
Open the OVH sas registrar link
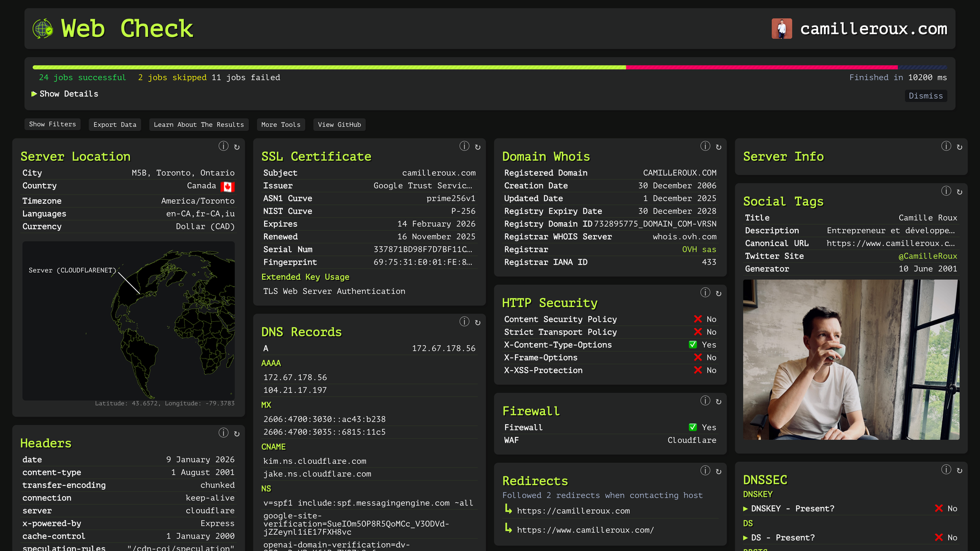tap(699, 250)
